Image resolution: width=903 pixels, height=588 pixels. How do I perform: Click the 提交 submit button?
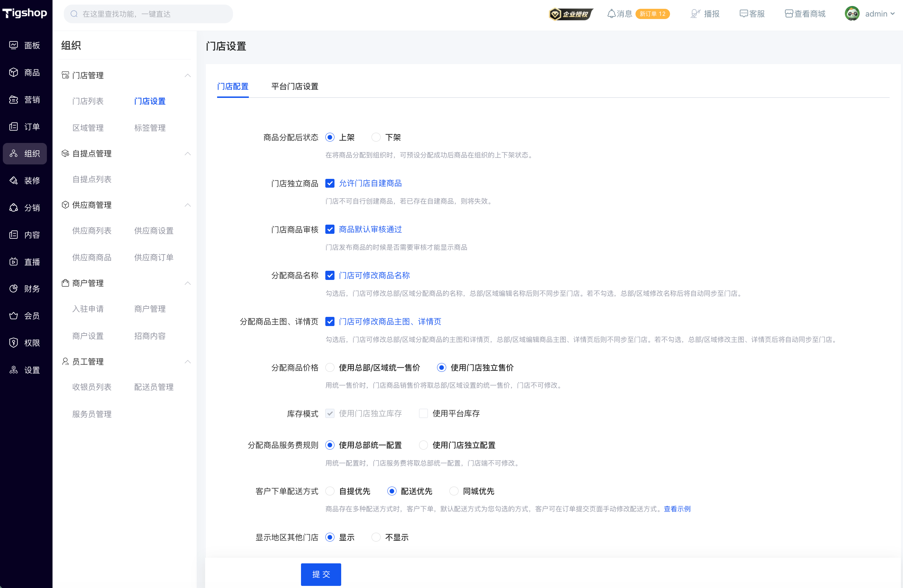(321, 574)
